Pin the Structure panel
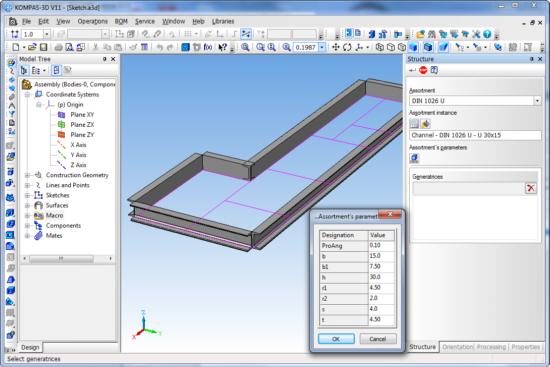The width and height of the screenshot is (550, 367). (x=531, y=59)
